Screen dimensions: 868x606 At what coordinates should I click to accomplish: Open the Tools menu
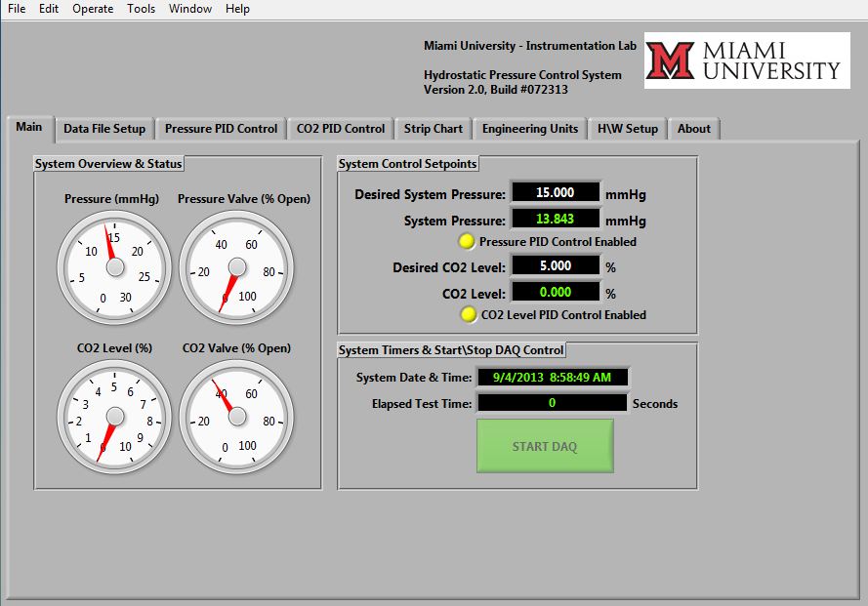pos(141,9)
